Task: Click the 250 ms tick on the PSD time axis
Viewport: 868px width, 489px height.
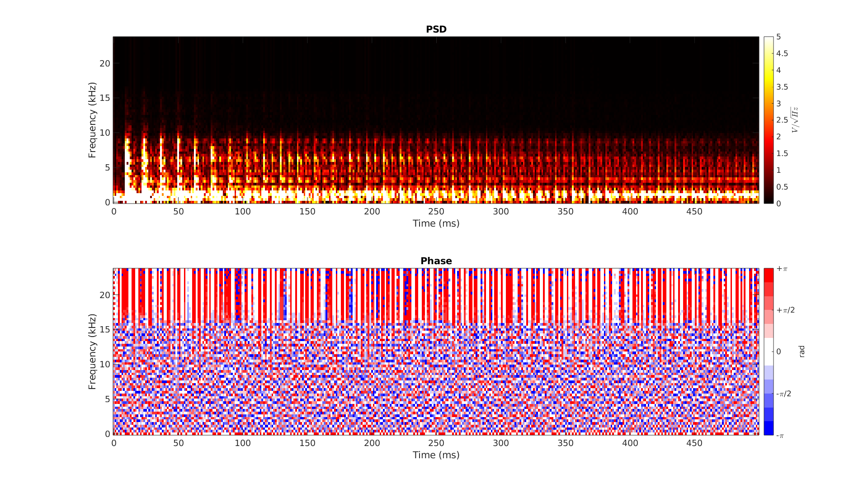Action: click(x=437, y=211)
